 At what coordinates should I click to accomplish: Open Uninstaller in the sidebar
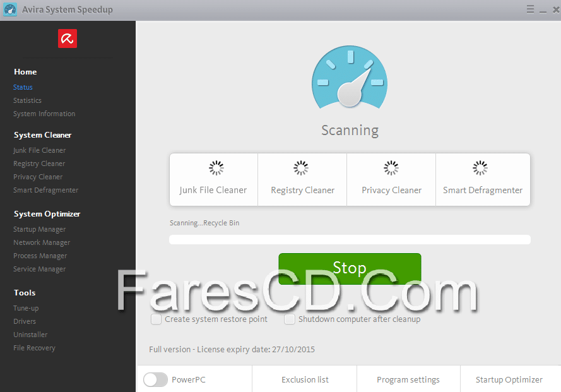pyautogui.click(x=30, y=335)
